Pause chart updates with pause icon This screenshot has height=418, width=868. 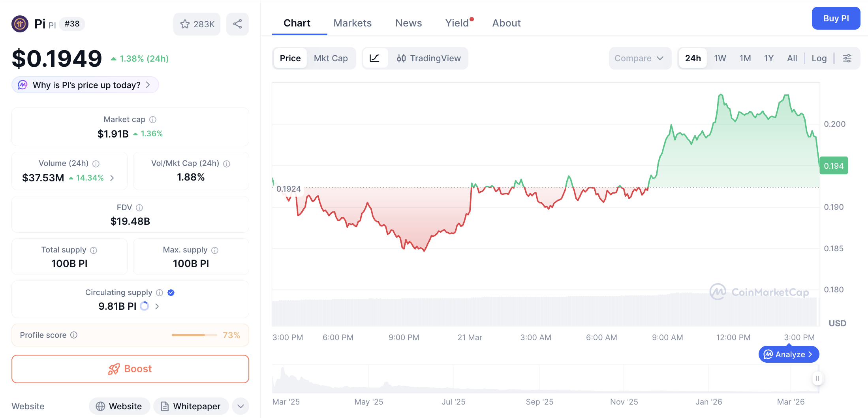[817, 378]
